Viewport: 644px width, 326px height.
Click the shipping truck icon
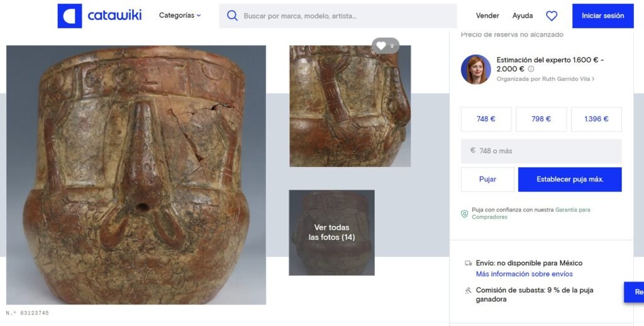468,263
